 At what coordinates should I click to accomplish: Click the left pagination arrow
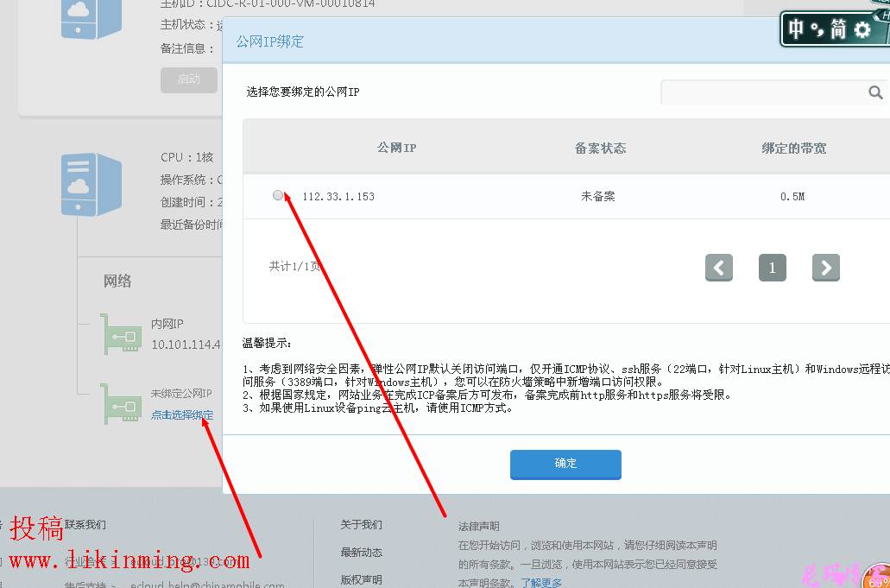(719, 268)
